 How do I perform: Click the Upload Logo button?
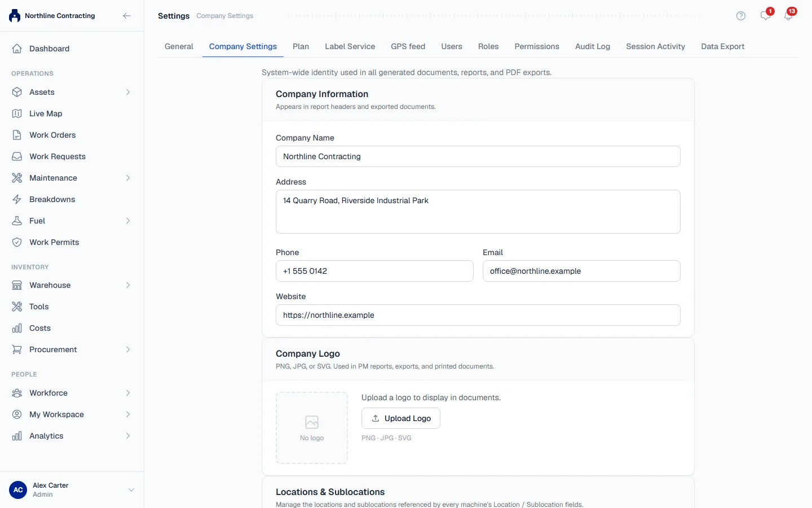[401, 418]
